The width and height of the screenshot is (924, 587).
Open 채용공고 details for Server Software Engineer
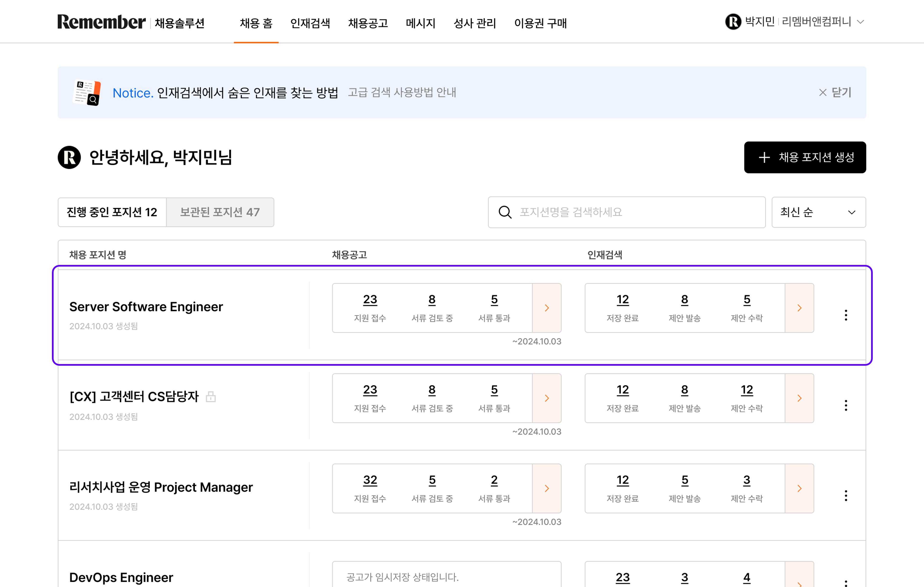tap(547, 308)
